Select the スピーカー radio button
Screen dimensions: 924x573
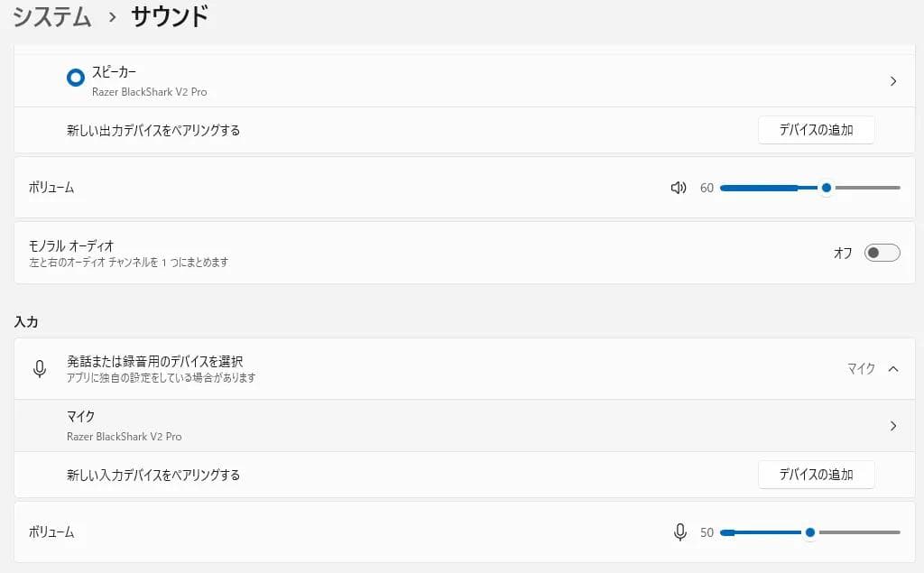[76, 79]
